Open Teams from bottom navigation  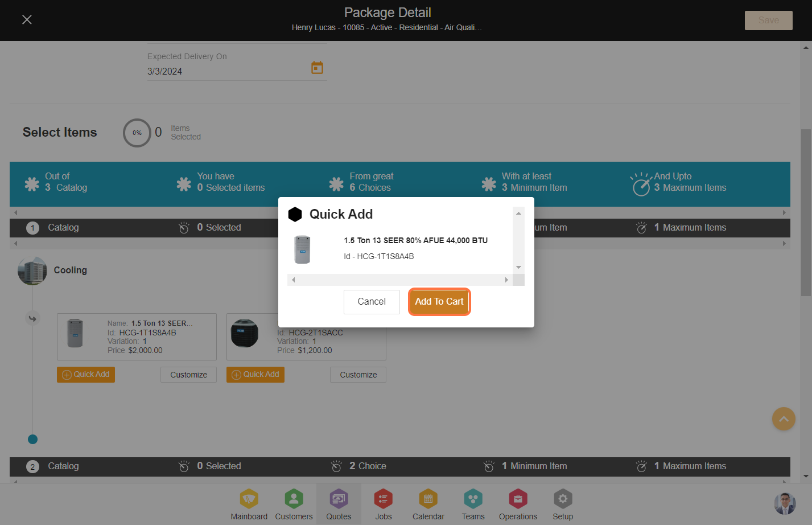473,505
